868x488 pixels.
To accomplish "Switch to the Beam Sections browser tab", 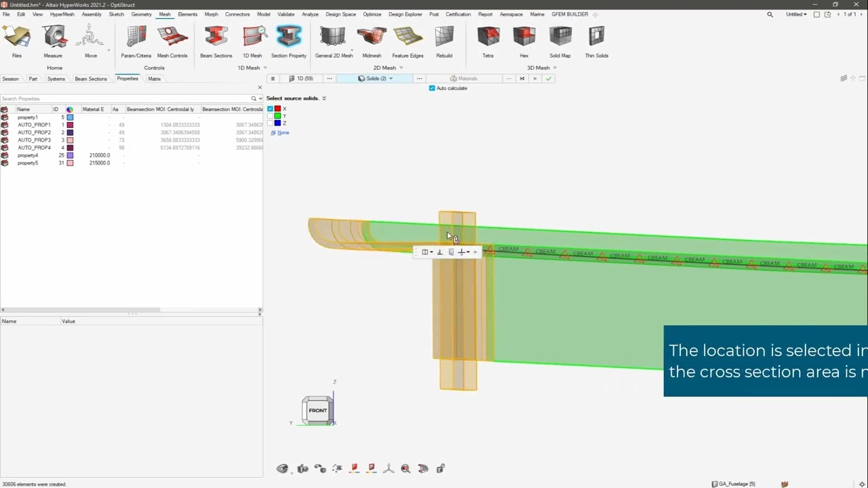I will pyautogui.click(x=91, y=79).
